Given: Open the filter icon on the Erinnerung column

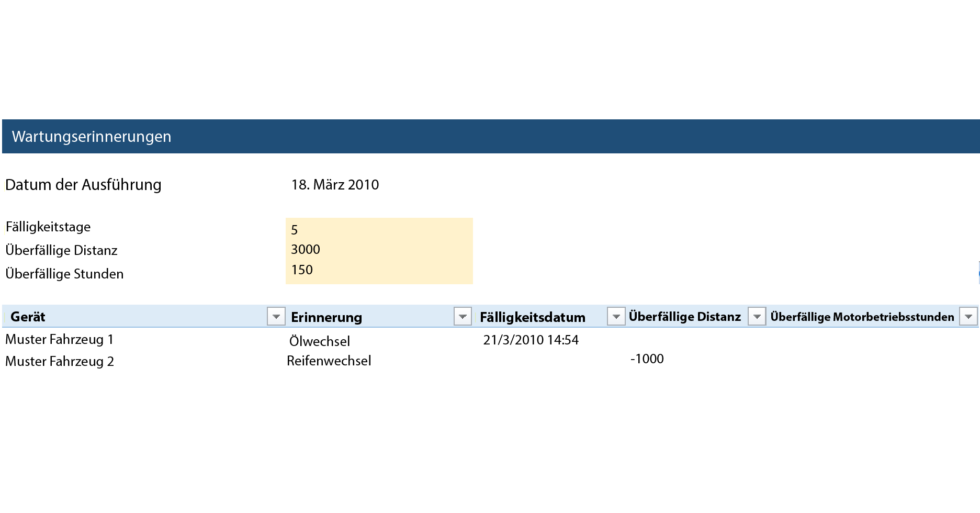Looking at the screenshot, I should pyautogui.click(x=463, y=316).
